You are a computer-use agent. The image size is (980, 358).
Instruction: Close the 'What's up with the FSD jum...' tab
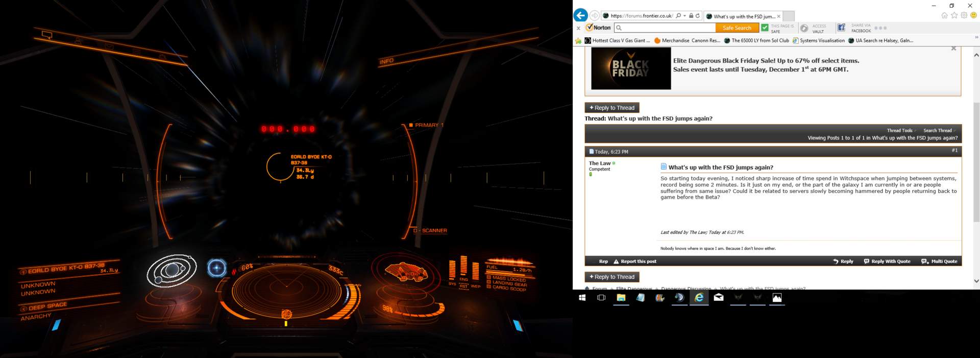coord(778,16)
